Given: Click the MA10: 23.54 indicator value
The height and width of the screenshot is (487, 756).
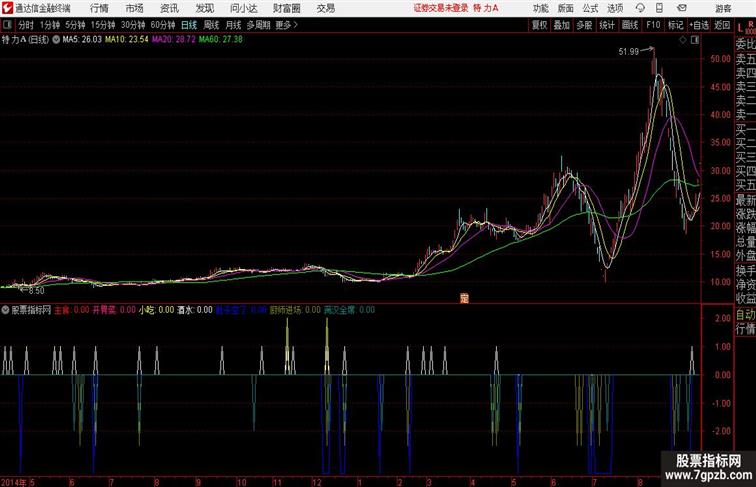Looking at the screenshot, I should tap(126, 40).
